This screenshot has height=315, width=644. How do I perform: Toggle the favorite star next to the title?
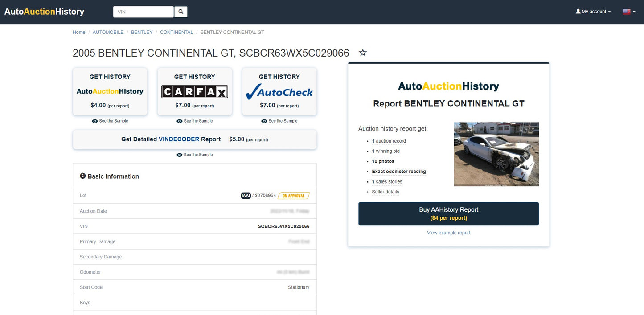click(362, 53)
